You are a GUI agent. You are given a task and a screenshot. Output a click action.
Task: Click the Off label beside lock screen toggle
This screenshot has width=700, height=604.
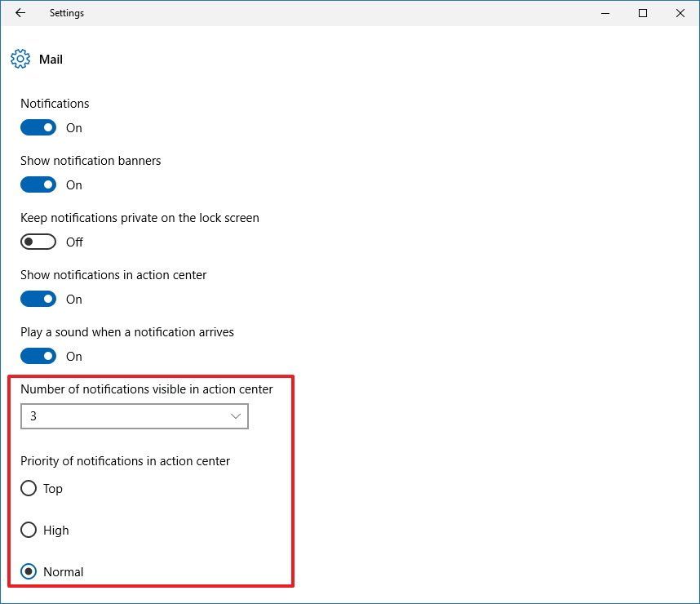pos(74,242)
